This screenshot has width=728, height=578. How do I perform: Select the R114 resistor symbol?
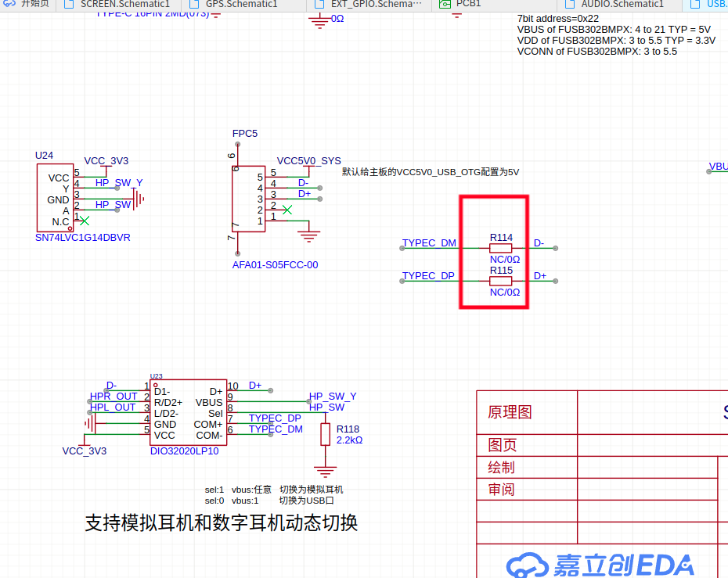tap(500, 248)
